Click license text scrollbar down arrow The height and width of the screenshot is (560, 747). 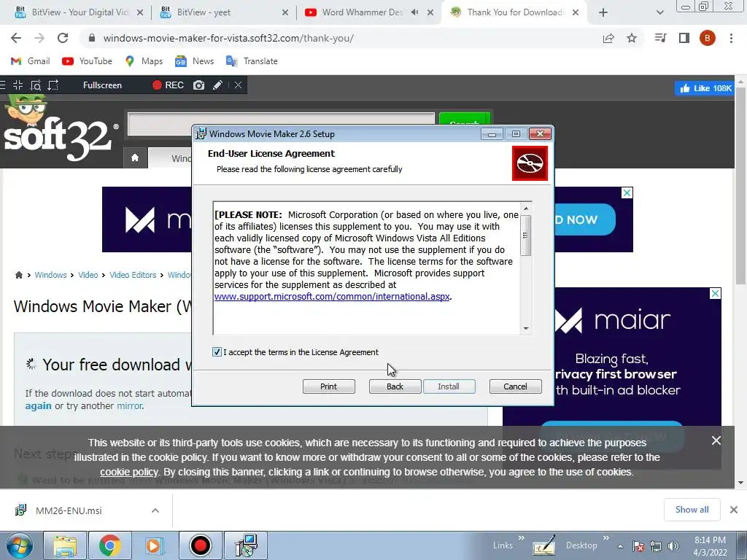pos(526,328)
